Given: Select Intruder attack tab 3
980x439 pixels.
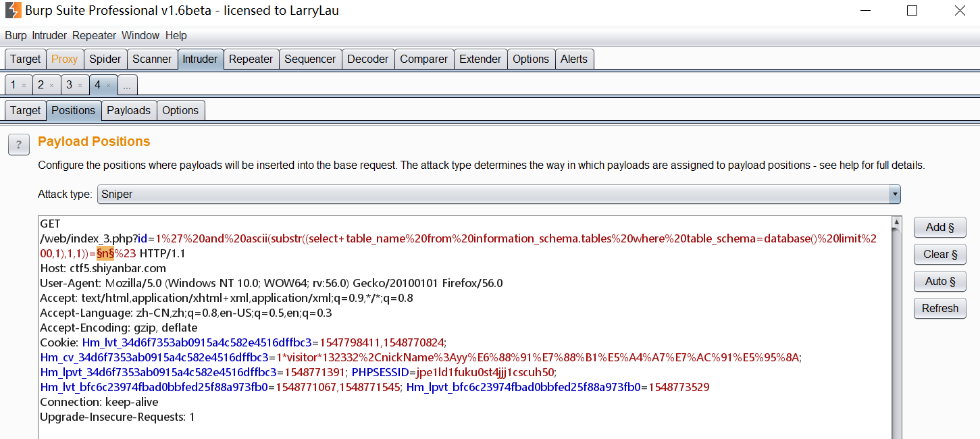Looking at the screenshot, I should click(69, 84).
